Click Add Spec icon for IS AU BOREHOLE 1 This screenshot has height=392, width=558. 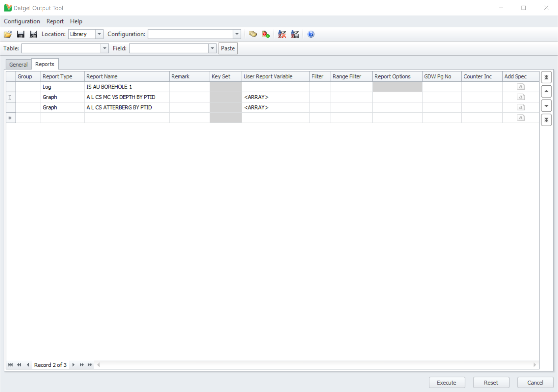[x=521, y=87]
